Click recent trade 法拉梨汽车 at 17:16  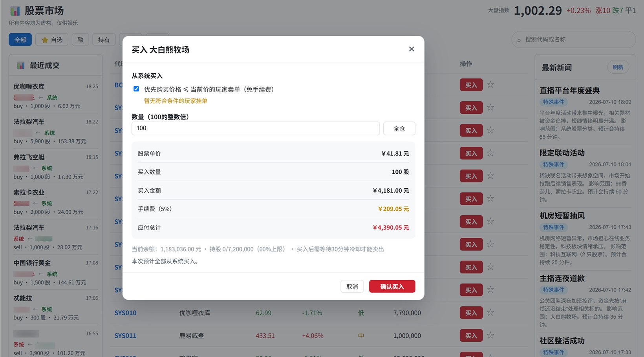coord(56,237)
